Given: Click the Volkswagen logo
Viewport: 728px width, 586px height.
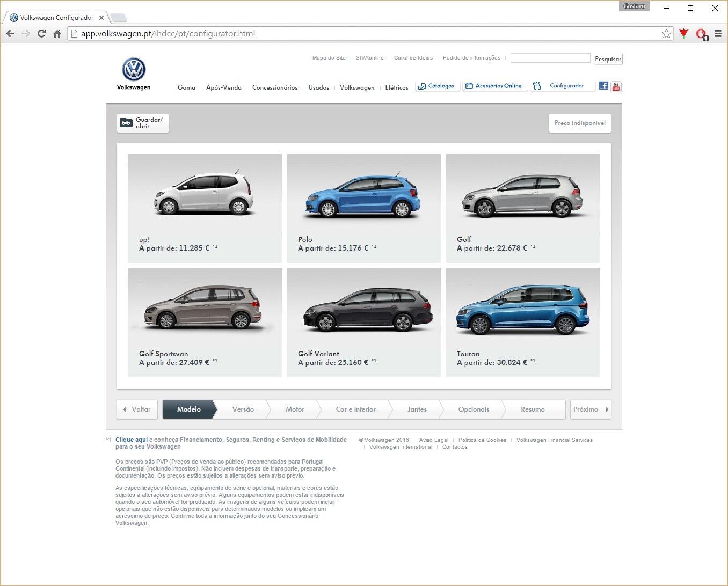Looking at the screenshot, I should pyautogui.click(x=134, y=70).
